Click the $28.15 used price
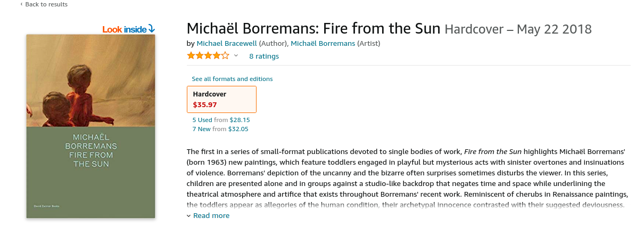 click(240, 120)
